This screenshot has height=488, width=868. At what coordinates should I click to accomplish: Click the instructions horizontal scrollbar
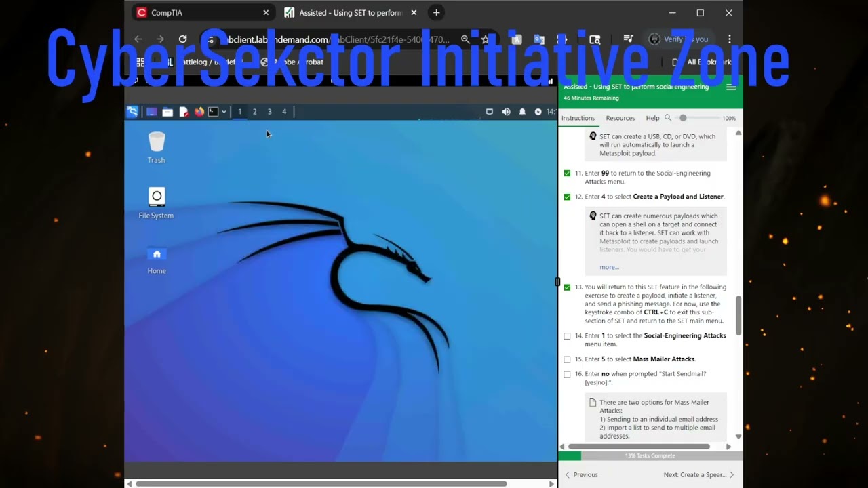click(x=639, y=447)
